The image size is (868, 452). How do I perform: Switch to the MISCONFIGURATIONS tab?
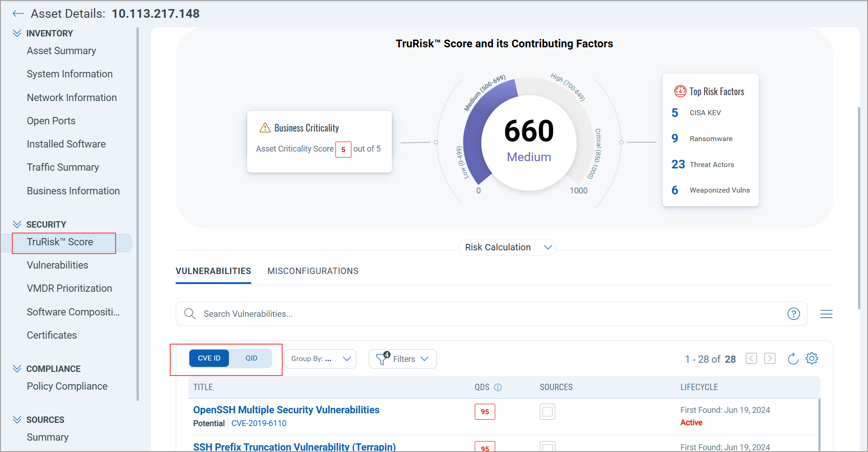click(313, 271)
